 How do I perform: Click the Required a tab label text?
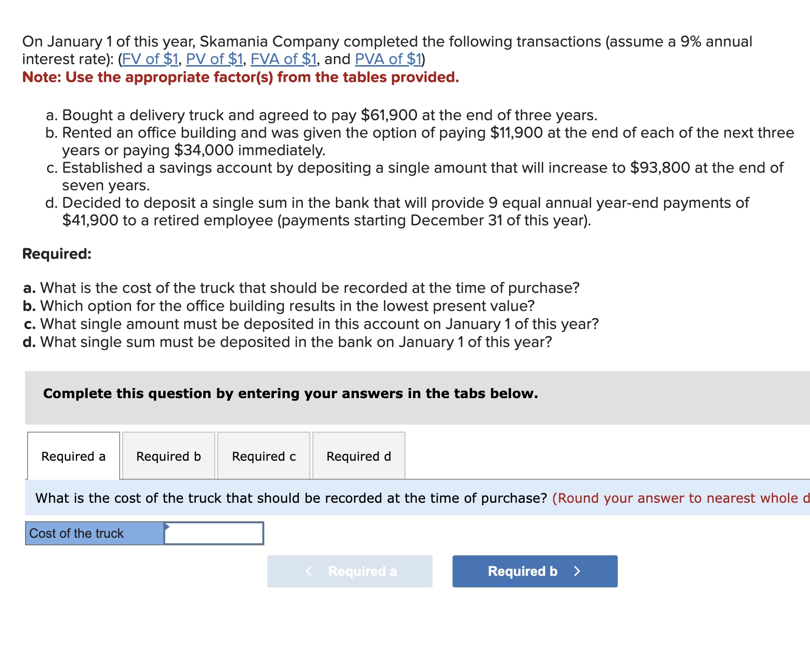(x=73, y=456)
